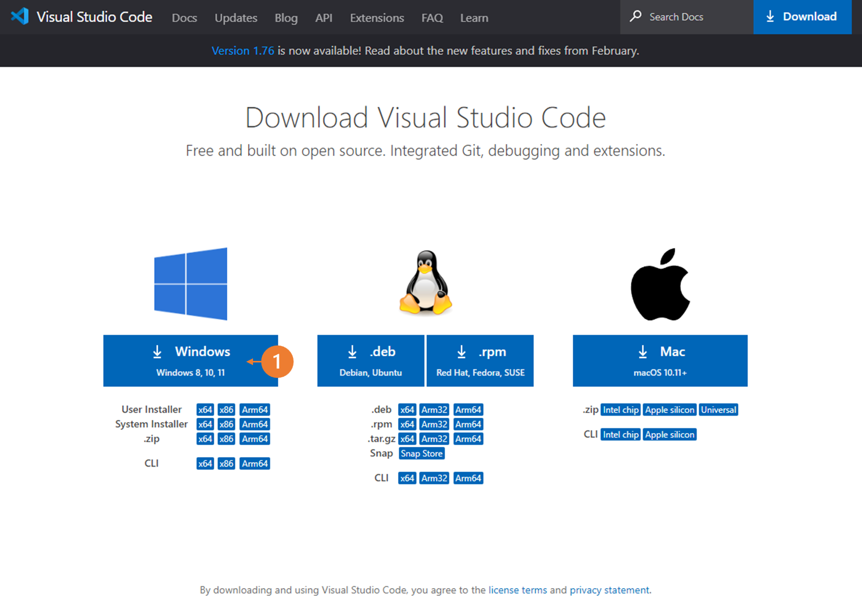Download the .deb Debian, Ubuntu package
862x616 pixels.
point(371,361)
